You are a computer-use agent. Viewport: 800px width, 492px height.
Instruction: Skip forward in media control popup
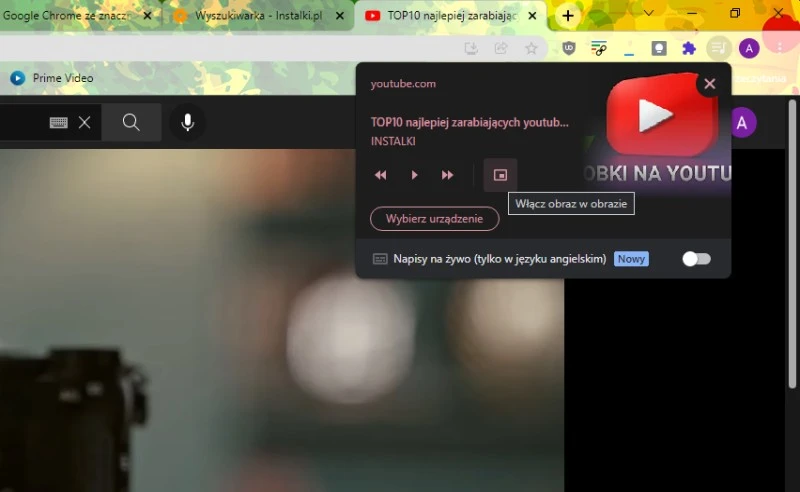[x=447, y=175]
